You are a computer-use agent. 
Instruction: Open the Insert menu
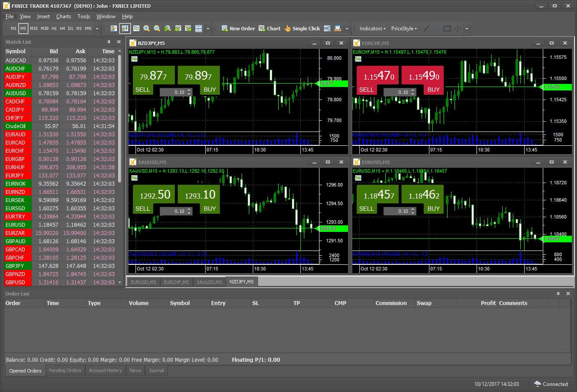[43, 16]
